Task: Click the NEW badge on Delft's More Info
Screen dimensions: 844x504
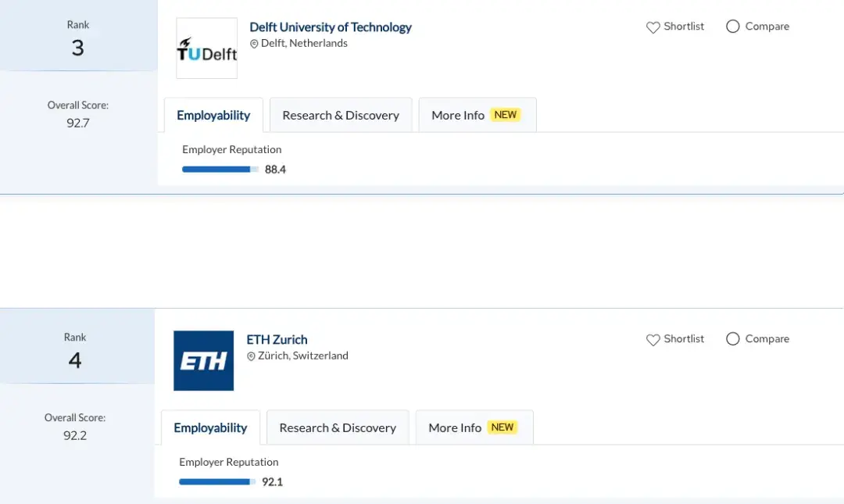Action: click(506, 115)
